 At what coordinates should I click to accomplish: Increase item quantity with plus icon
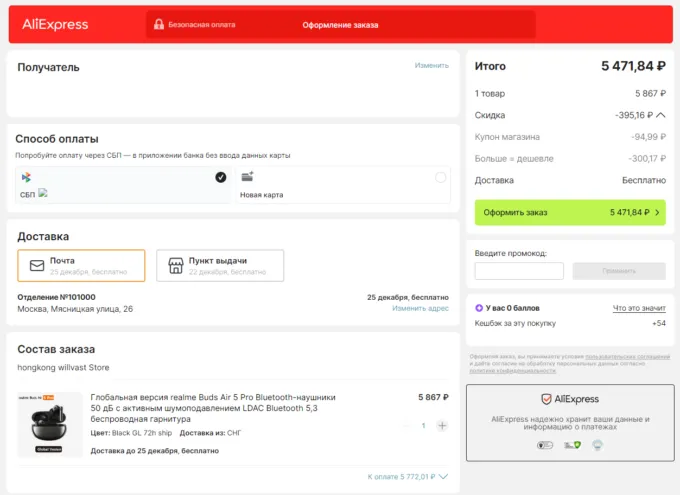[442, 425]
